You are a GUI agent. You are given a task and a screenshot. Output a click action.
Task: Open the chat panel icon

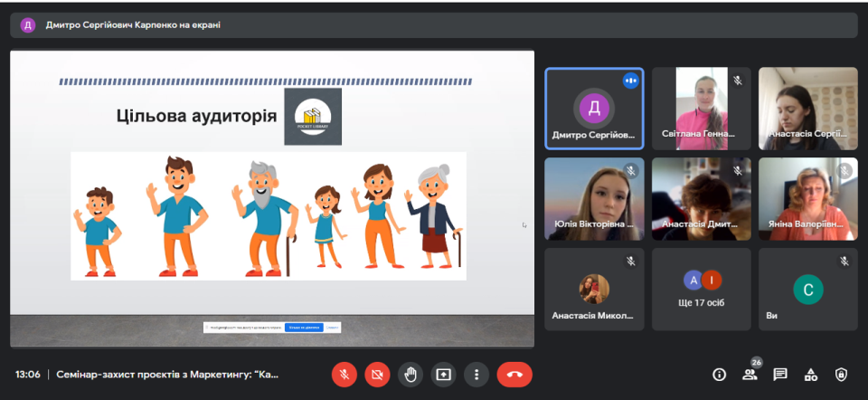click(780, 375)
